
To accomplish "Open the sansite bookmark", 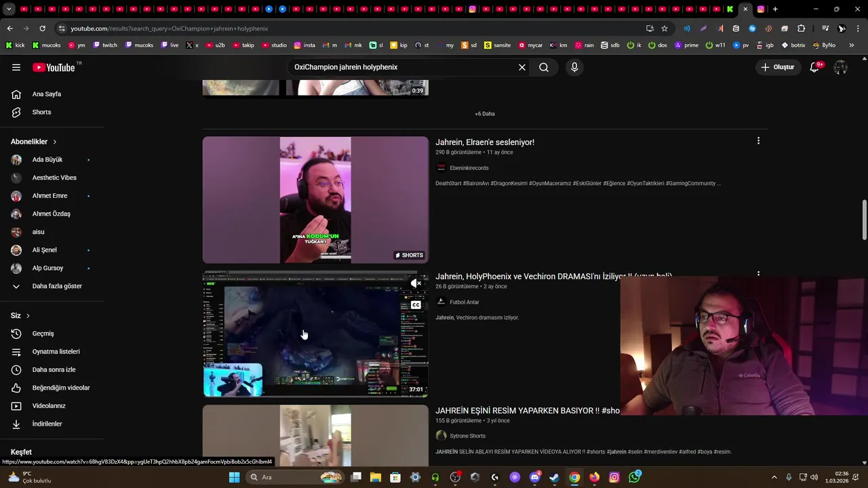I will coord(497,45).
